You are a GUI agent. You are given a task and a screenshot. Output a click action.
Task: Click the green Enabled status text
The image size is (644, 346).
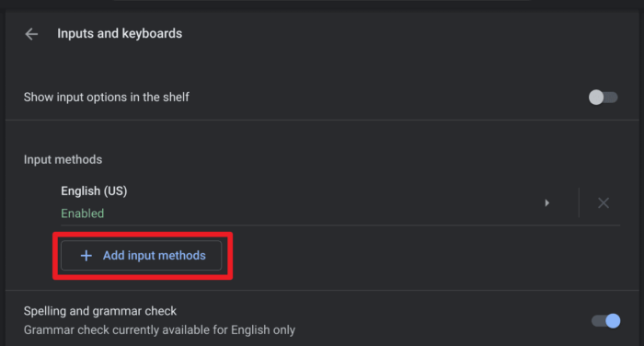83,213
